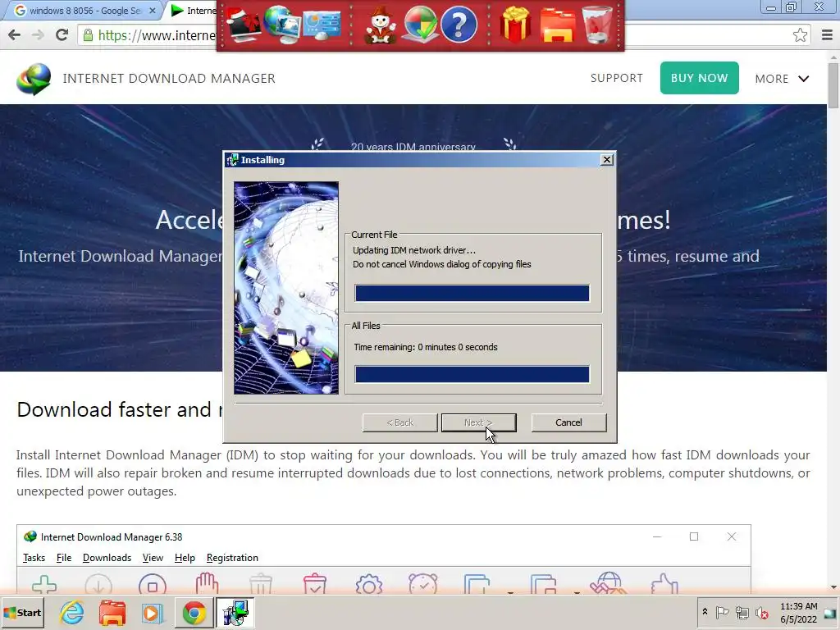This screenshot has width=840, height=630.
Task: Click the Cancel button in the installer
Action: pos(568,422)
